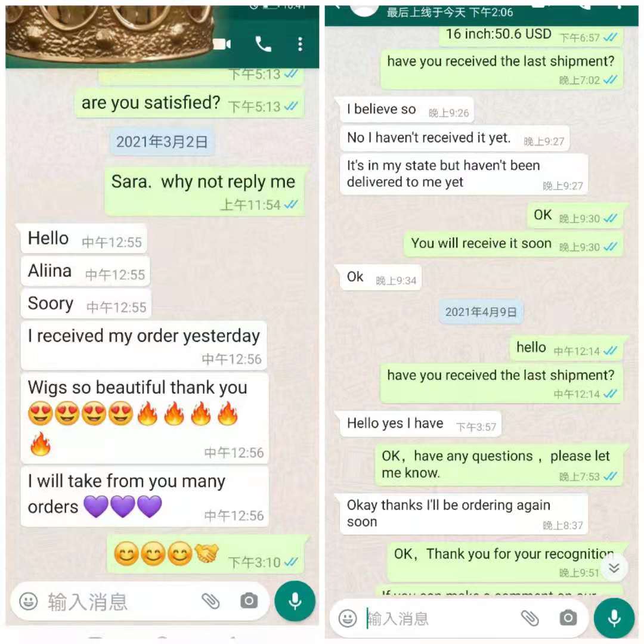Open camera from left chat input

coord(249,601)
